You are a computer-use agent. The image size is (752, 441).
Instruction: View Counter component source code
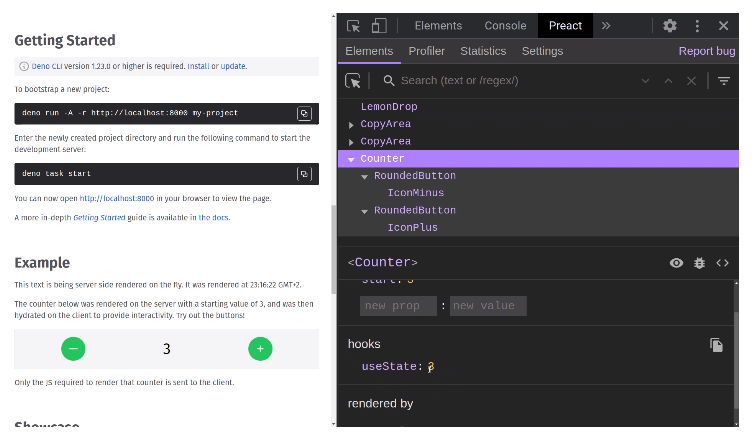722,263
